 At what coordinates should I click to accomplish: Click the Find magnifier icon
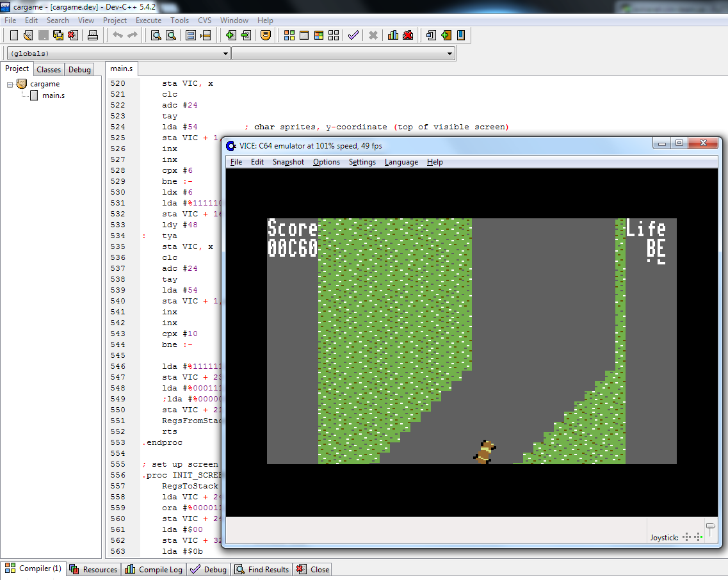click(x=156, y=35)
